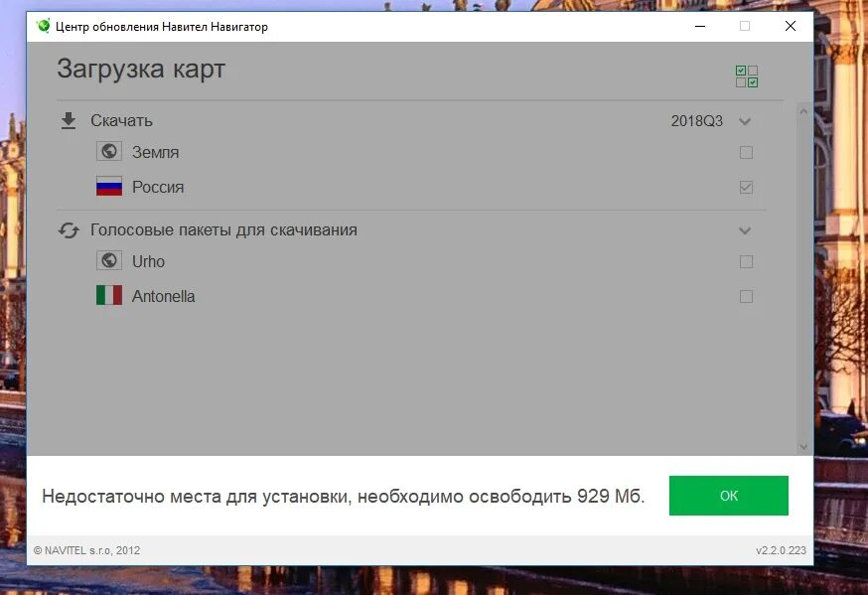868x595 pixels.
Task: Collapse the Голосовые пакеты section chevron
Action: click(x=745, y=230)
